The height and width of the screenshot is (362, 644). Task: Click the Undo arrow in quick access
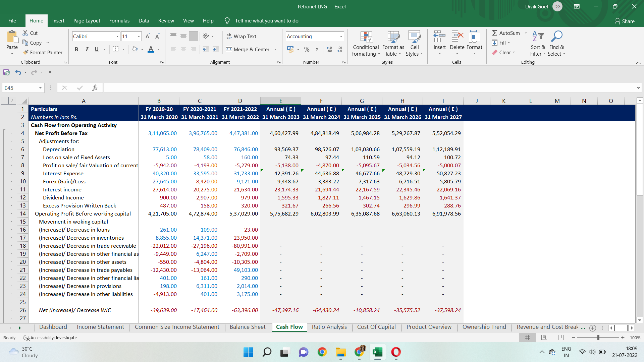(x=18, y=72)
